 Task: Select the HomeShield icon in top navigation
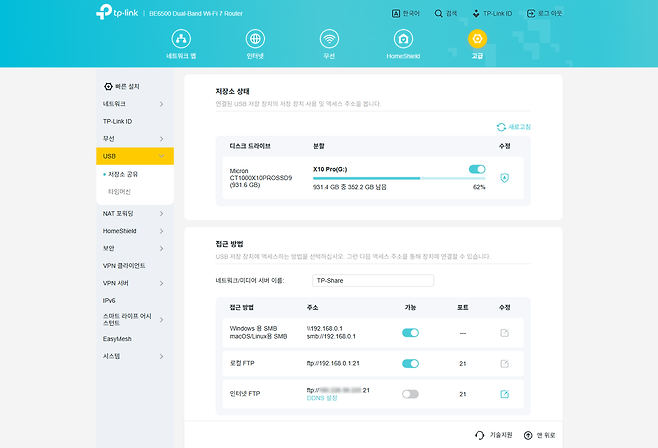(x=403, y=39)
